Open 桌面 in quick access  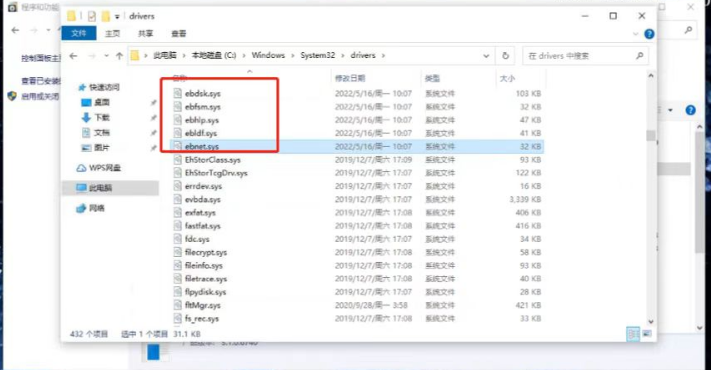[102, 102]
